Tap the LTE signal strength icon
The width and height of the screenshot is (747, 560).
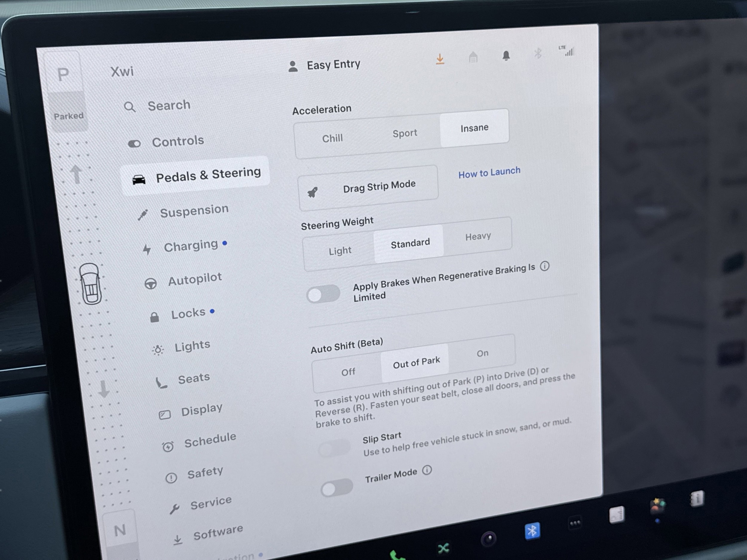coord(568,51)
